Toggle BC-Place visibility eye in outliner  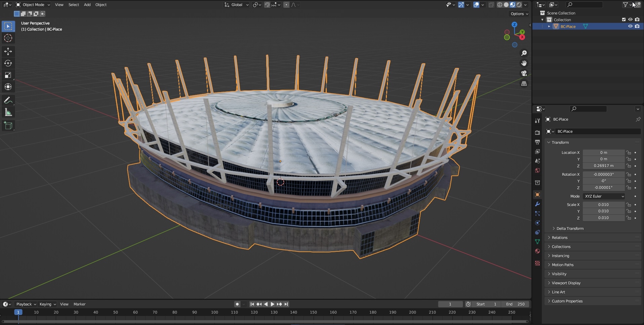630,26
